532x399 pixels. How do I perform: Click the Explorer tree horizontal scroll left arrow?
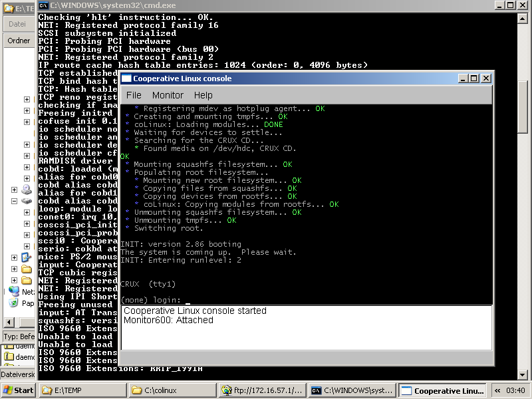click(9, 322)
